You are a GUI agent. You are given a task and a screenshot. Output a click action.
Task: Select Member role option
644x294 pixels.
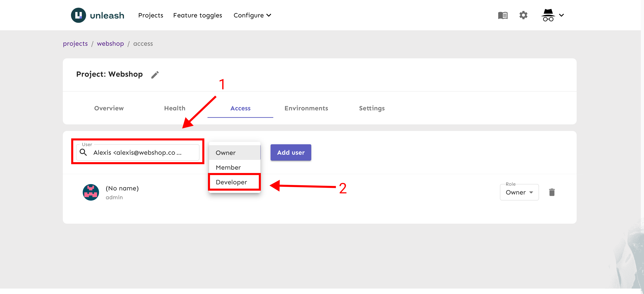point(228,167)
